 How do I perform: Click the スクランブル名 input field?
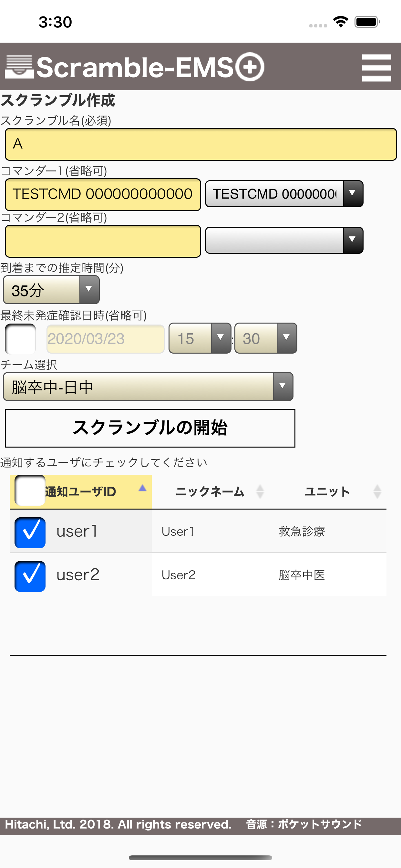tap(201, 144)
